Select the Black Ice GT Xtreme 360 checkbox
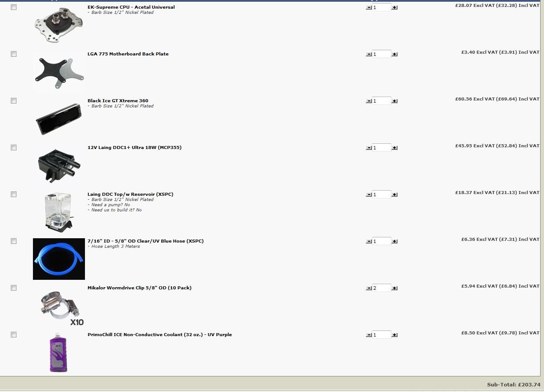The width and height of the screenshot is (544, 392). point(13,101)
